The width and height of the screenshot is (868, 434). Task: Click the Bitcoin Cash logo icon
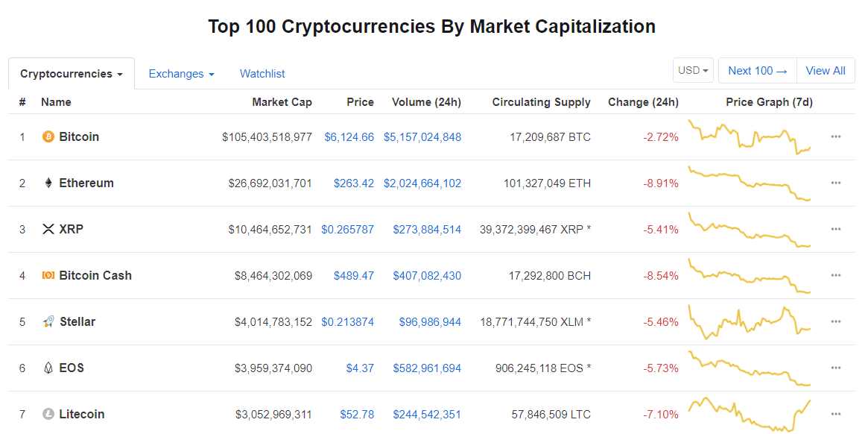click(48, 276)
